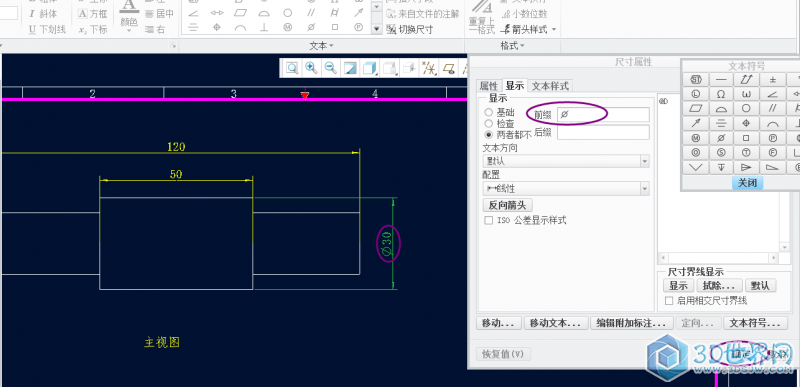The image size is (800, 387).
Task: Choose the parallelism symbol in text symbols
Action: (773, 109)
